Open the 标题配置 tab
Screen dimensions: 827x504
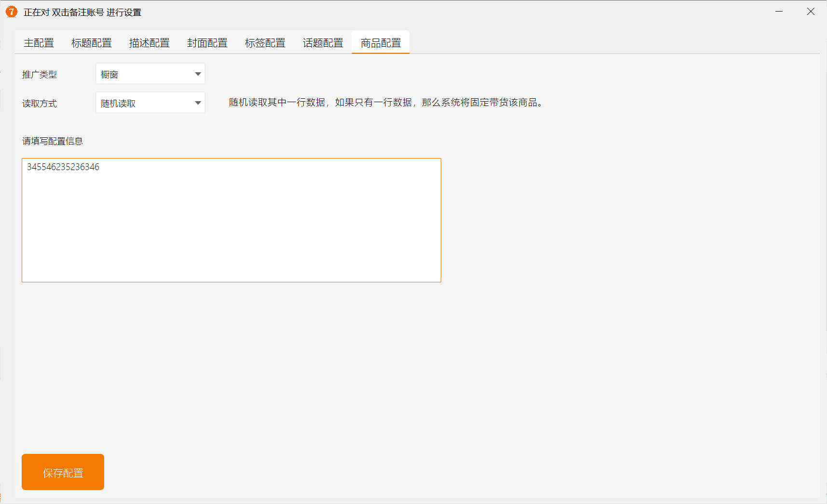click(92, 43)
